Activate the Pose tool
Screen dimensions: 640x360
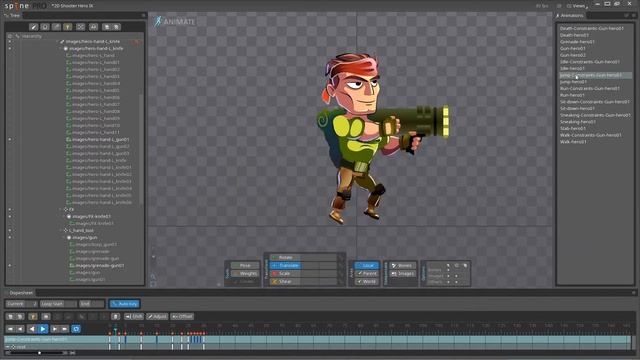[x=245, y=266]
